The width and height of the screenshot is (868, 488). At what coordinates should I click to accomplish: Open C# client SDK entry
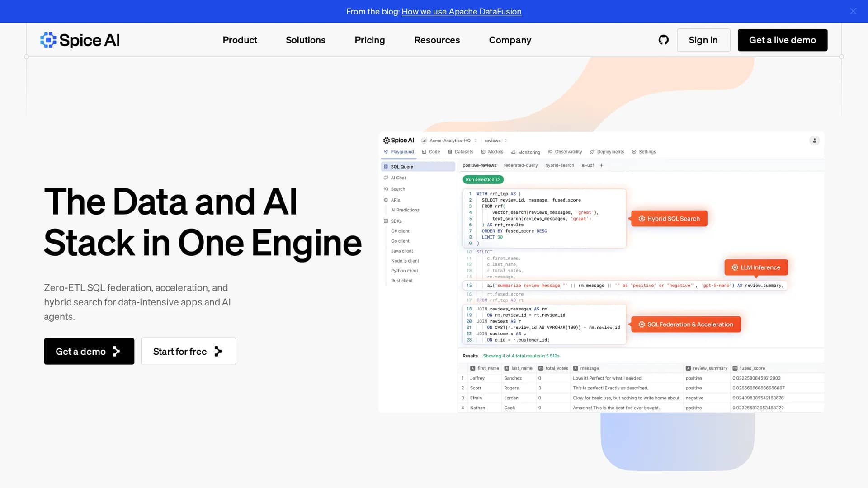tap(400, 231)
